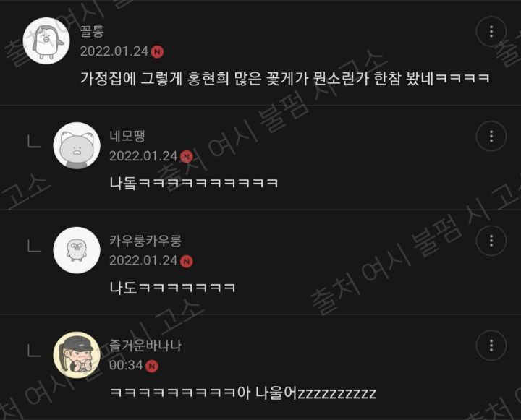Open the profile of user 네모땡
This screenshot has height=420, width=521.
tap(127, 135)
